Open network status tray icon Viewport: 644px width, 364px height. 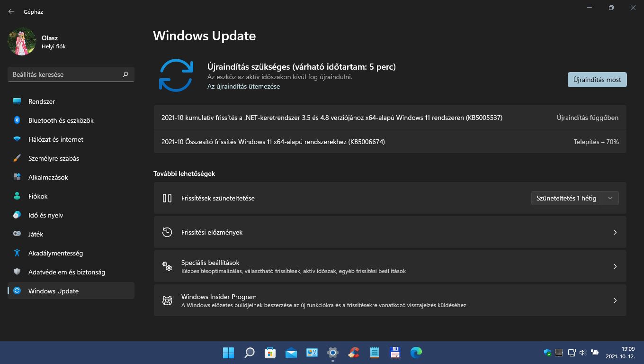click(x=571, y=353)
